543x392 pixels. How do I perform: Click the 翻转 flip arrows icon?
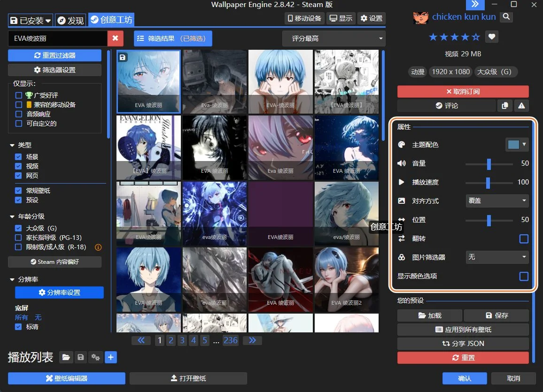coord(401,238)
